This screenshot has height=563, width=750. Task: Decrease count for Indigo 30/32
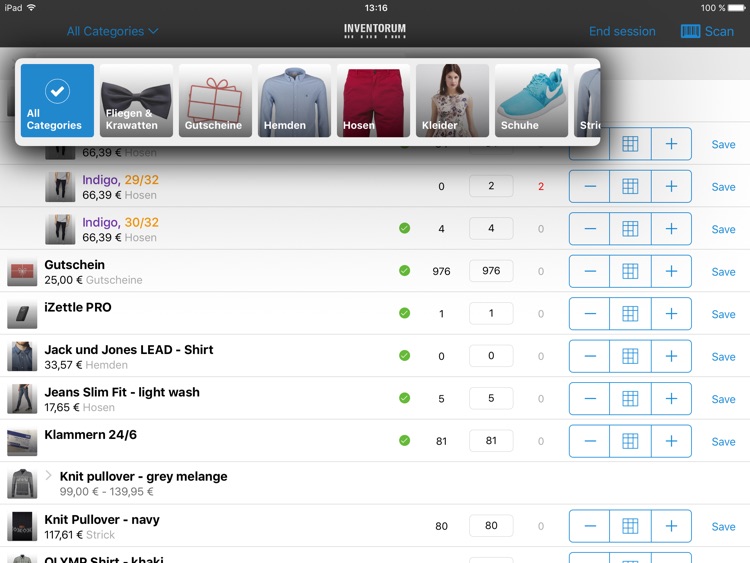pos(589,229)
